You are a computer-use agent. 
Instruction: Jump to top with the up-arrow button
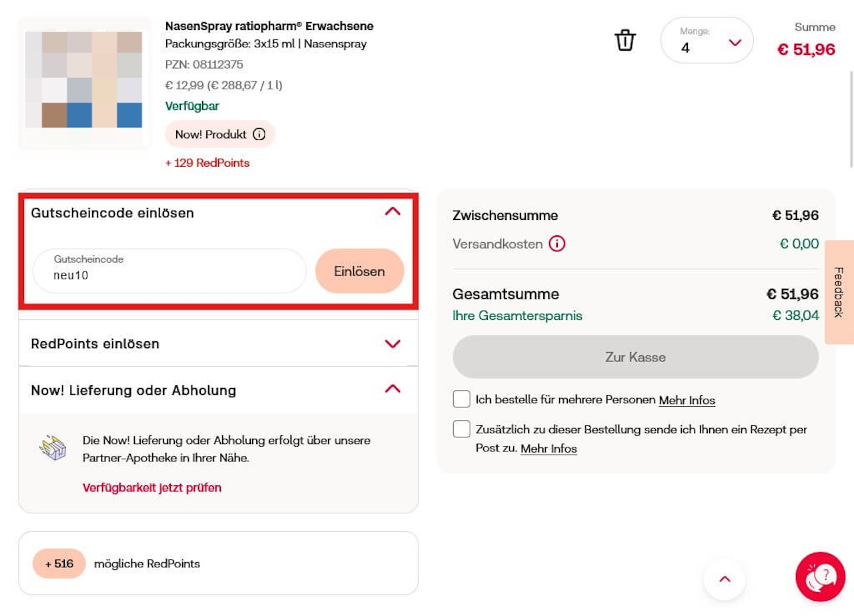click(x=725, y=579)
